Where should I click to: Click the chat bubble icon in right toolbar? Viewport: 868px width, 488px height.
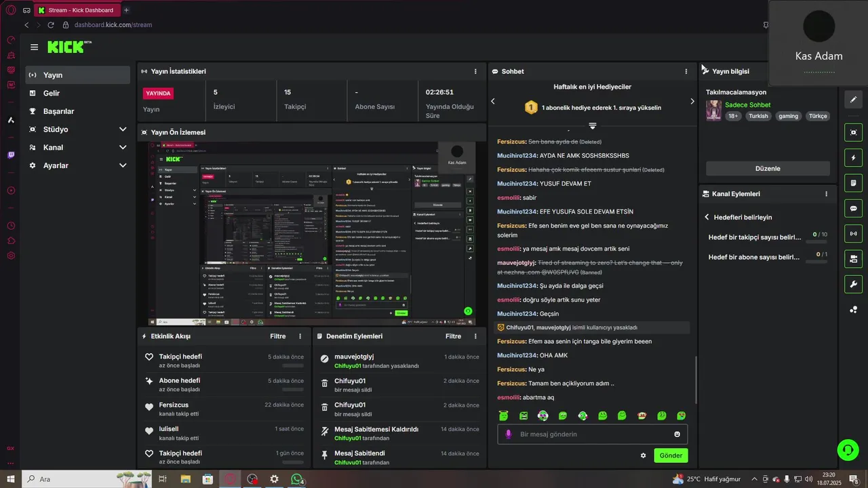click(853, 209)
